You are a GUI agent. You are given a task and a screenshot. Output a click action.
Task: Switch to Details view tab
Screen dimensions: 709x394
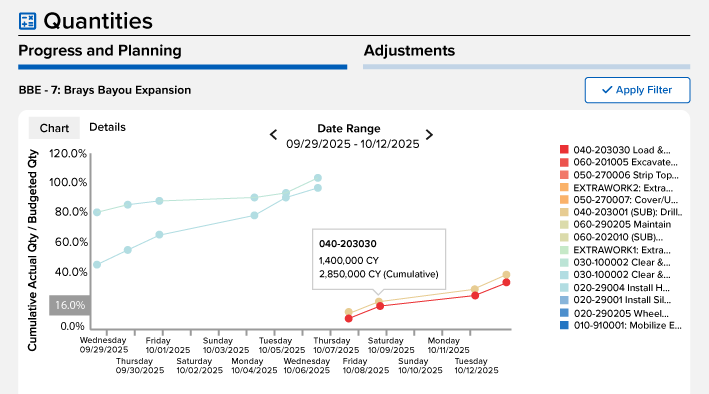point(107,127)
